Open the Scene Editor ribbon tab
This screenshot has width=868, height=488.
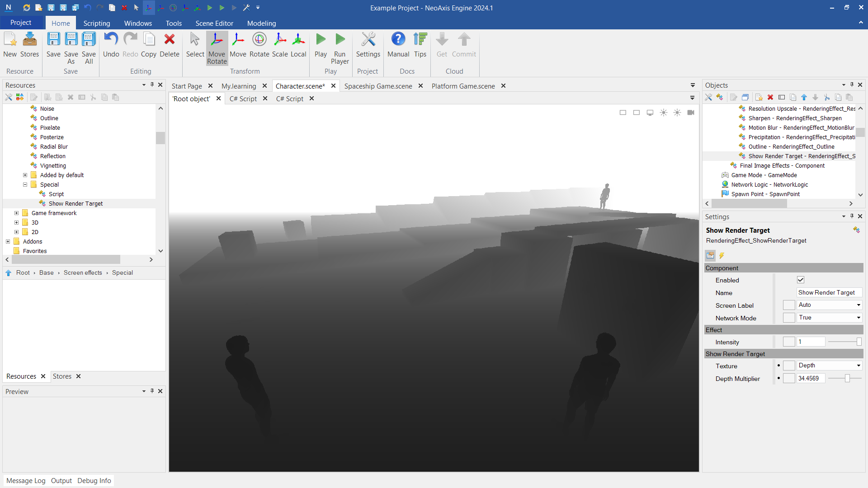[214, 23]
